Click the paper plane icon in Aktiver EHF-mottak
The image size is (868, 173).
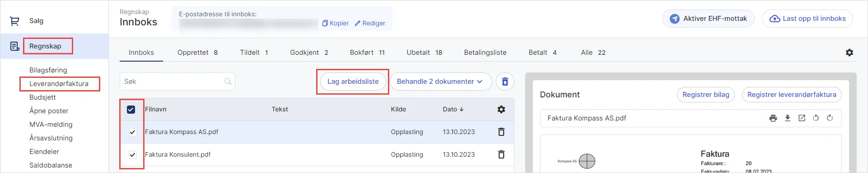(x=674, y=19)
